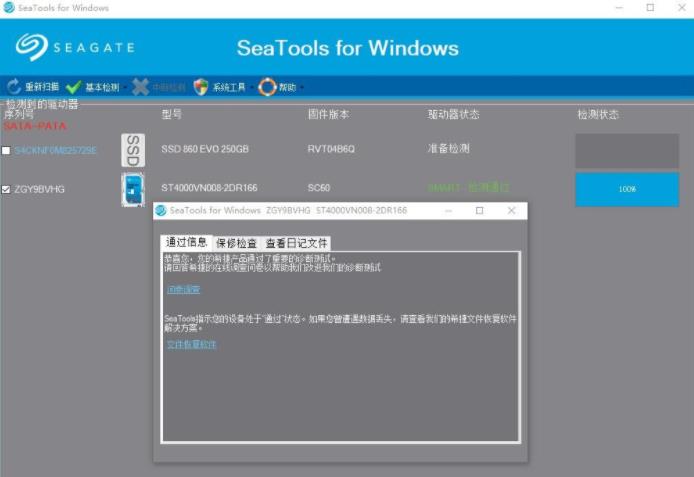Switch to the warranty check (保修检查) tab
This screenshot has height=477, width=694.
tap(236, 243)
